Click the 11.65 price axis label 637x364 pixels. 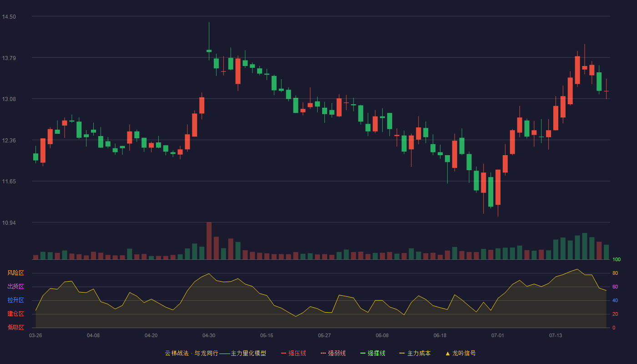pyautogui.click(x=9, y=182)
